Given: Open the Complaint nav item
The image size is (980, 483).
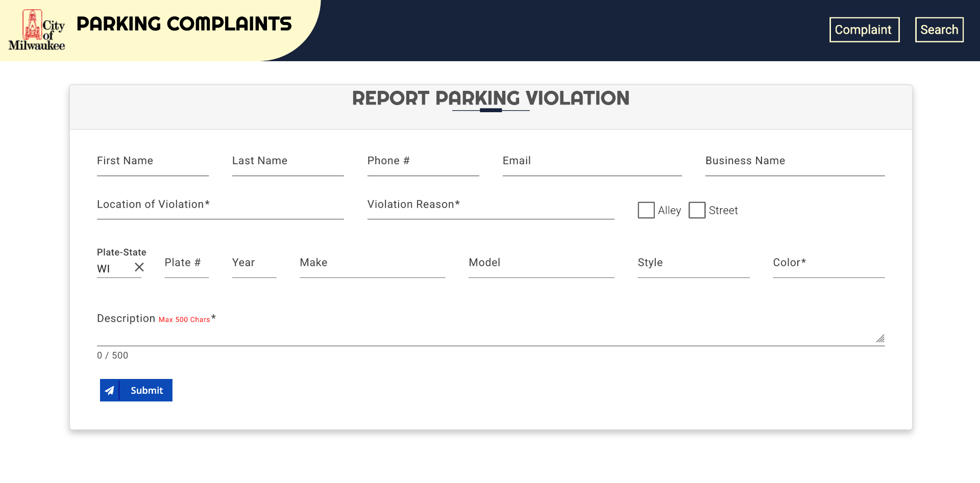Looking at the screenshot, I should [864, 30].
